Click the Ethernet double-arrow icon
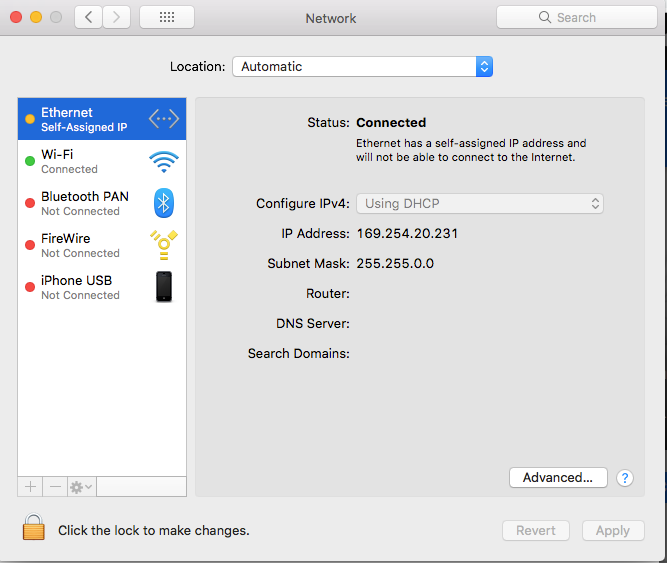Viewport: 667px width, 563px height. [x=164, y=119]
